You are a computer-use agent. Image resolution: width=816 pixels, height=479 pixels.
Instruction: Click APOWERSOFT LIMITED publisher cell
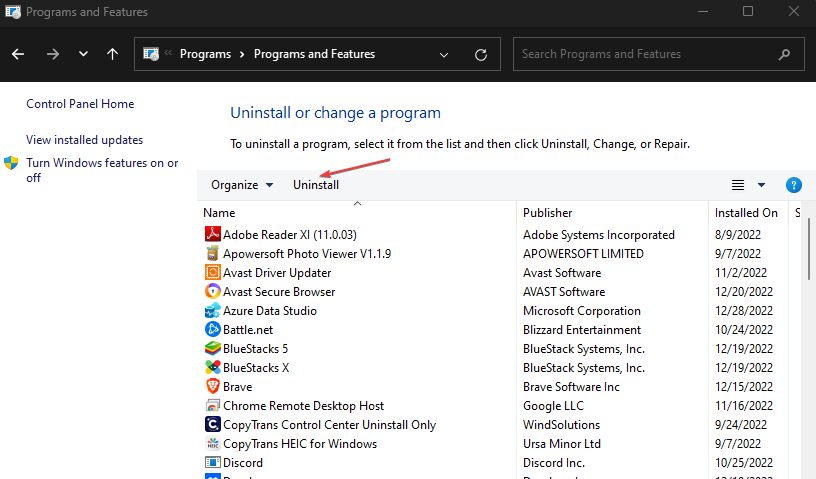[x=583, y=254]
